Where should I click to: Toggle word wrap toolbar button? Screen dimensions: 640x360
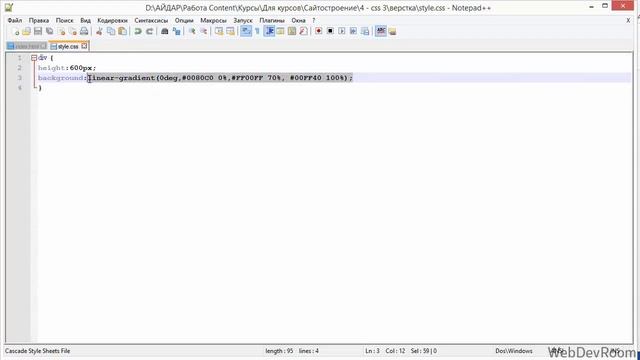pos(246,31)
